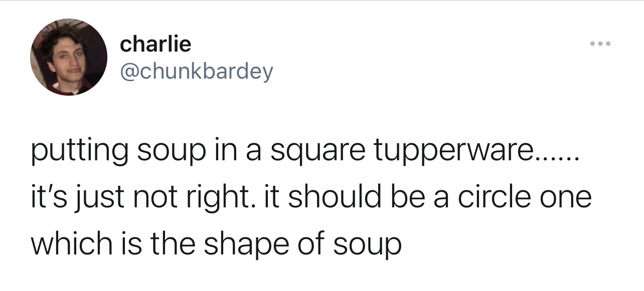Open the three-dot more options menu
Viewport: 644px width, 291px height.
[600, 45]
